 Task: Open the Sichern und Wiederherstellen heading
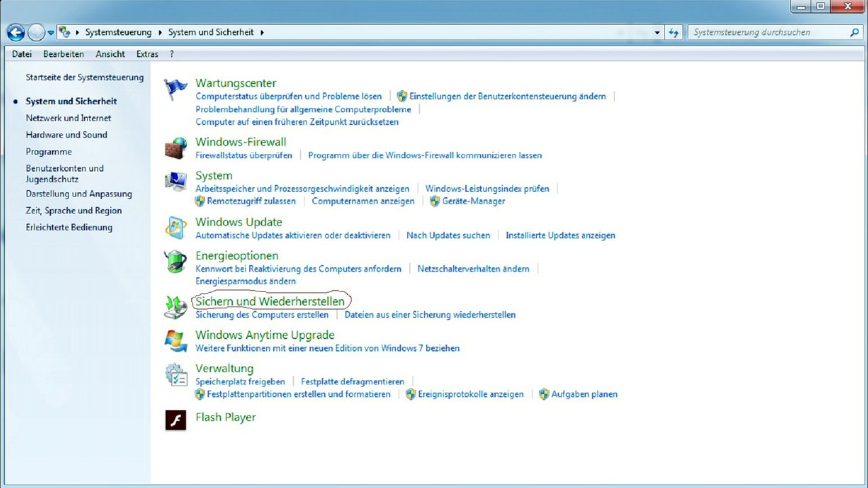click(270, 301)
